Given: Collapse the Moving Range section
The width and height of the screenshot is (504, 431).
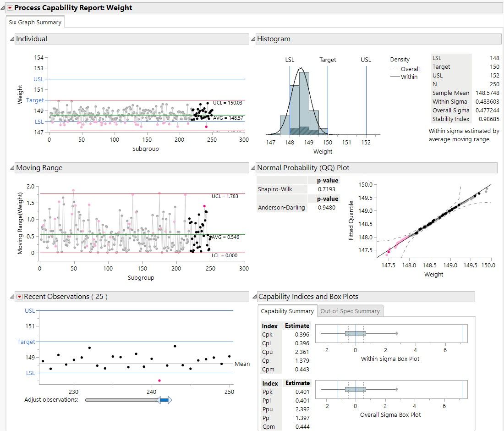Looking at the screenshot, I should (12, 168).
